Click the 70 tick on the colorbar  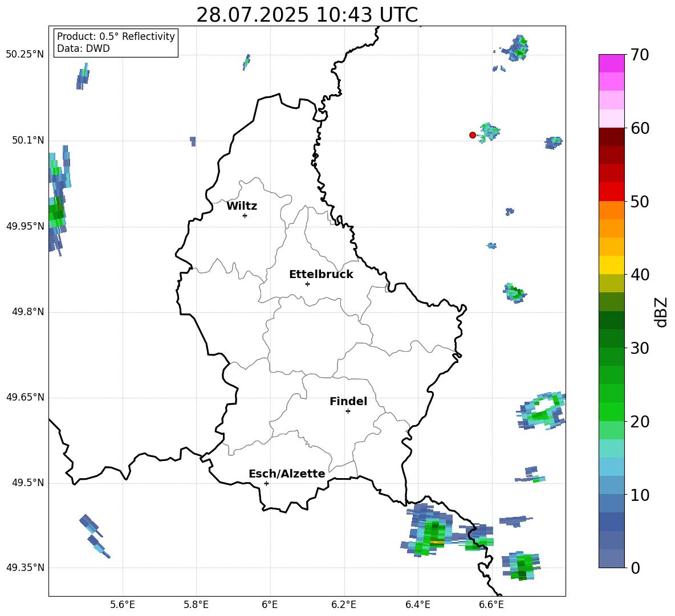pyautogui.click(x=640, y=55)
